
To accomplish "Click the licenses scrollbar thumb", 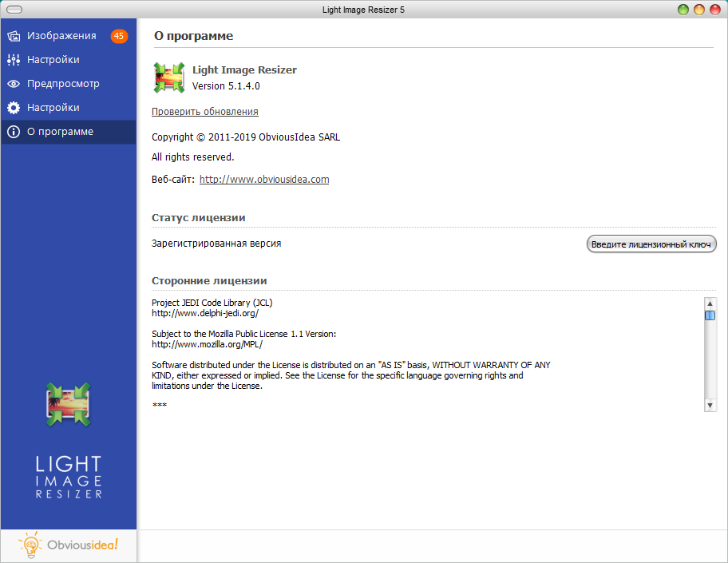I will [x=710, y=315].
